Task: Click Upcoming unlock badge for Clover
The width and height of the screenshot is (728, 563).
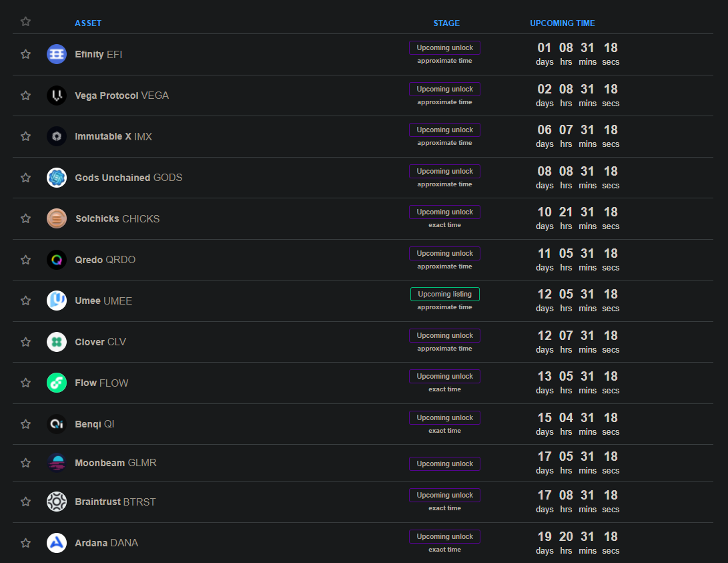Action: coord(445,335)
